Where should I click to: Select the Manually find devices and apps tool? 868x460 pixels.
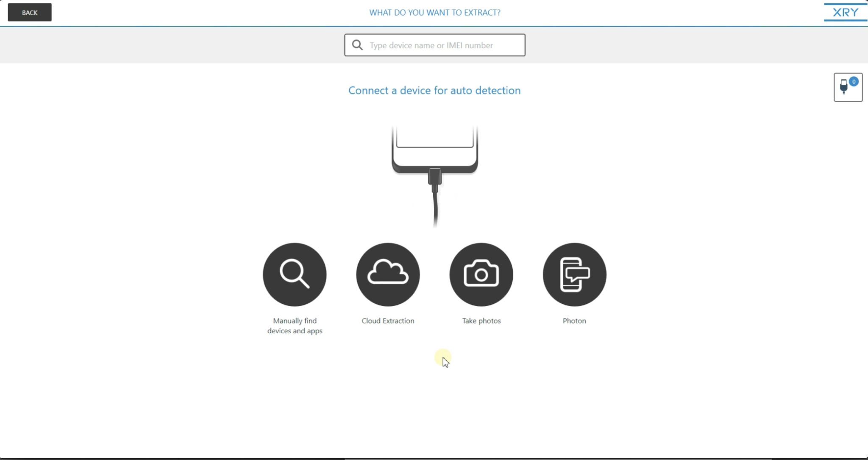tap(294, 274)
